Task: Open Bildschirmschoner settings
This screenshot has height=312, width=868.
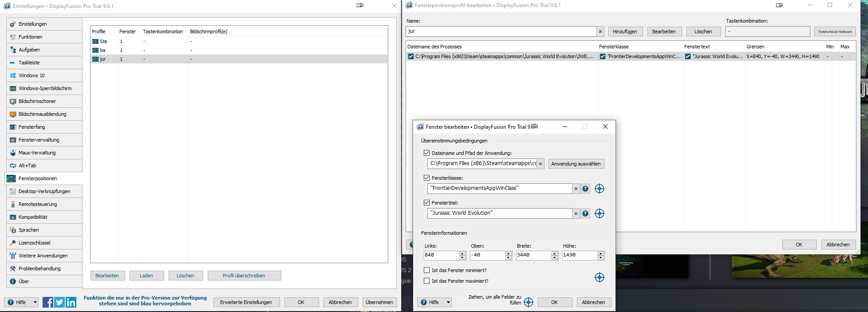Action: (44, 101)
